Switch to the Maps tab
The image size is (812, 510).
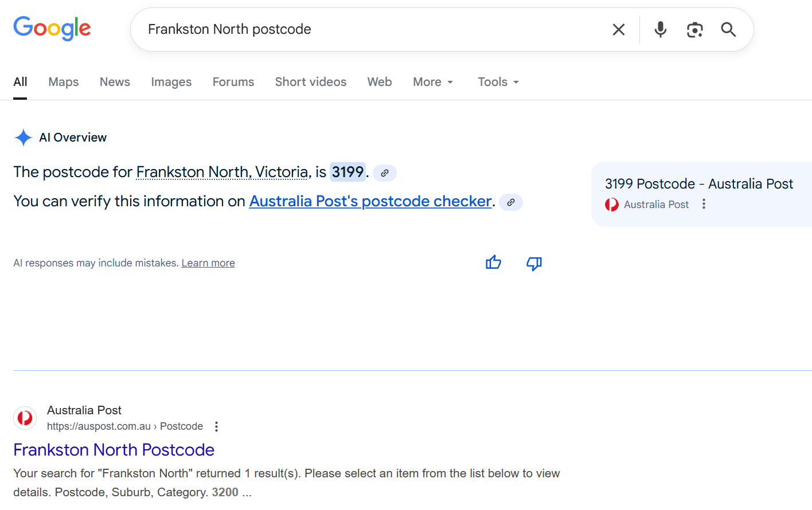pos(64,82)
